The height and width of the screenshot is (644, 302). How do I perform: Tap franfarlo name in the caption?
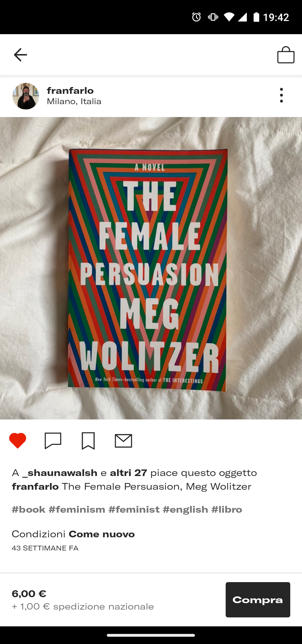(35, 487)
